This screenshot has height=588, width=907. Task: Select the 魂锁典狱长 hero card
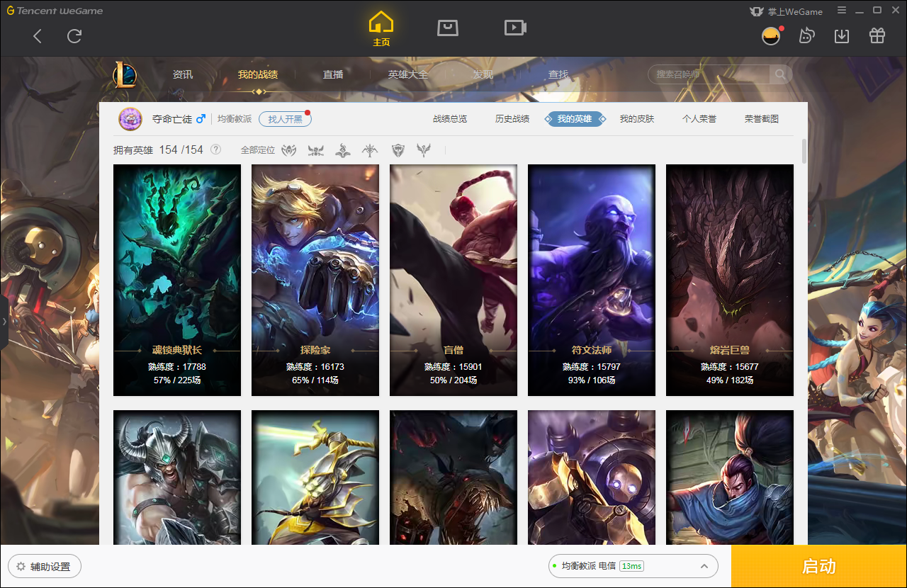(x=177, y=280)
